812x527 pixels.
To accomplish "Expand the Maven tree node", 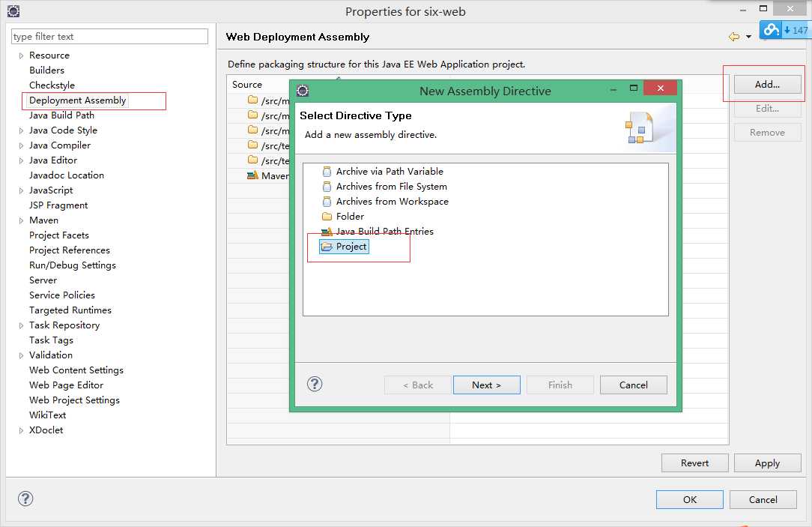I will (x=21, y=220).
